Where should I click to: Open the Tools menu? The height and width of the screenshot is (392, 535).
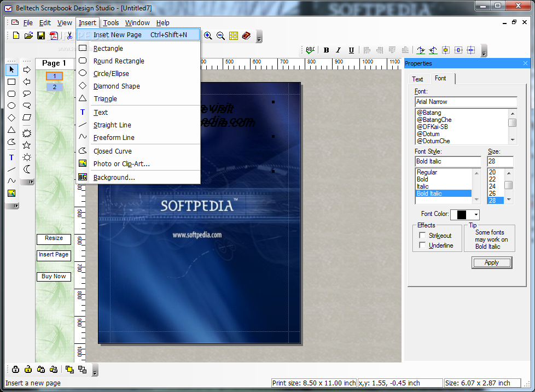[x=111, y=23]
